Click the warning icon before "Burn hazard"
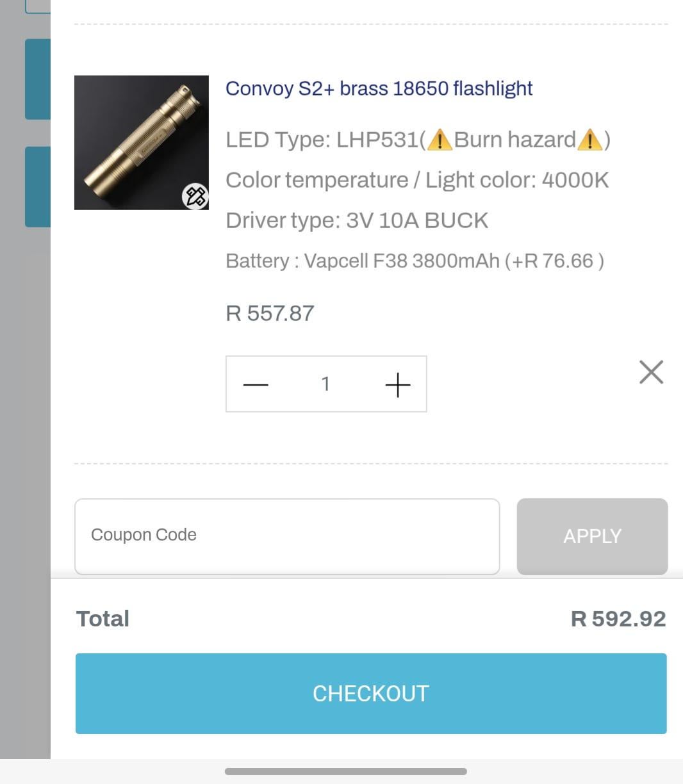The height and width of the screenshot is (784, 683). coord(440,140)
